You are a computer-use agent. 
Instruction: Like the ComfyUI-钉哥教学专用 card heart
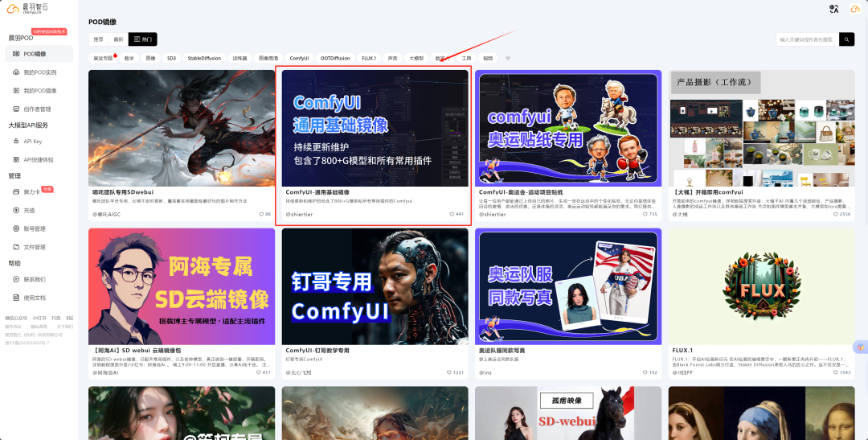point(449,372)
